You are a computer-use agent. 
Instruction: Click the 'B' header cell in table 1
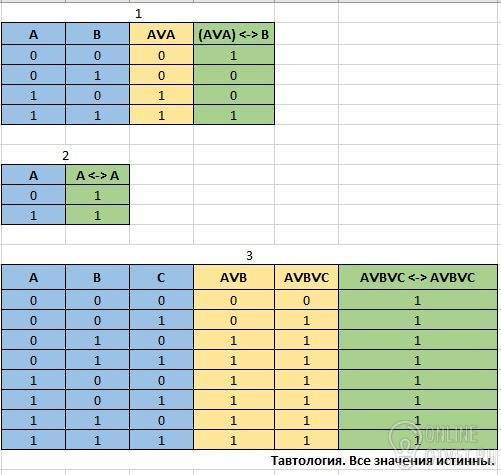coord(97,34)
